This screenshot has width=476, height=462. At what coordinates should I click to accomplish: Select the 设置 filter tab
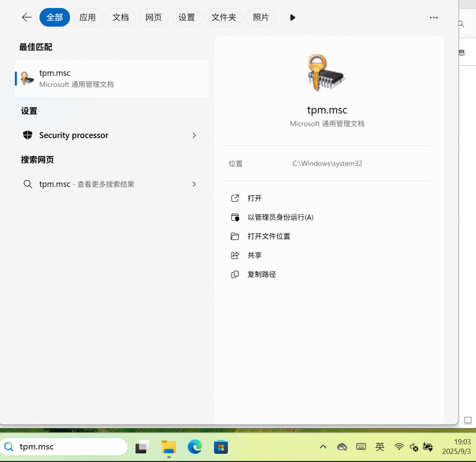[x=186, y=18]
